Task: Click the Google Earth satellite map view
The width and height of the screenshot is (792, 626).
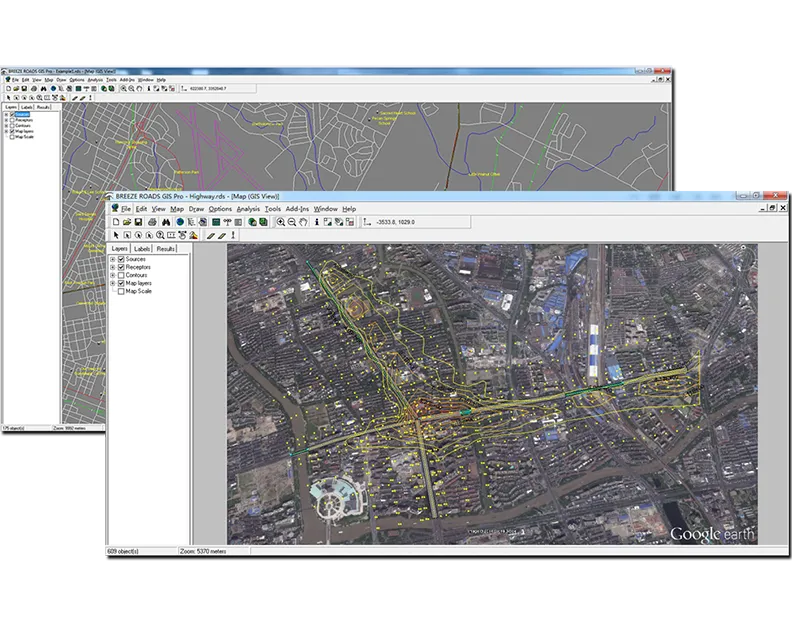Action: [x=490, y=390]
